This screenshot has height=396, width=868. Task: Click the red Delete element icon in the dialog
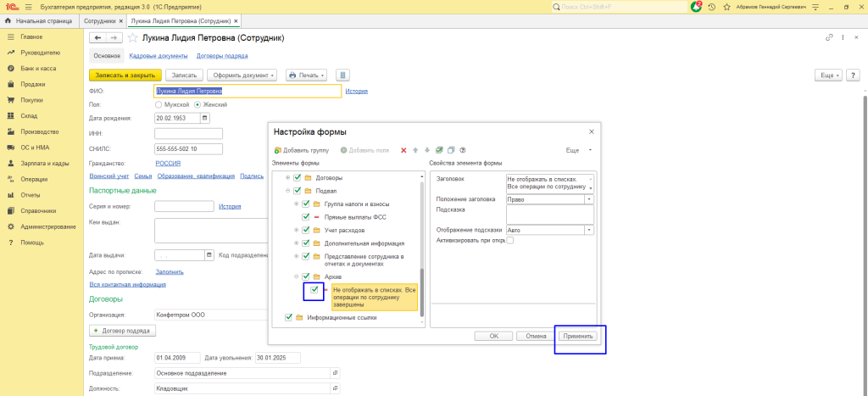(403, 150)
